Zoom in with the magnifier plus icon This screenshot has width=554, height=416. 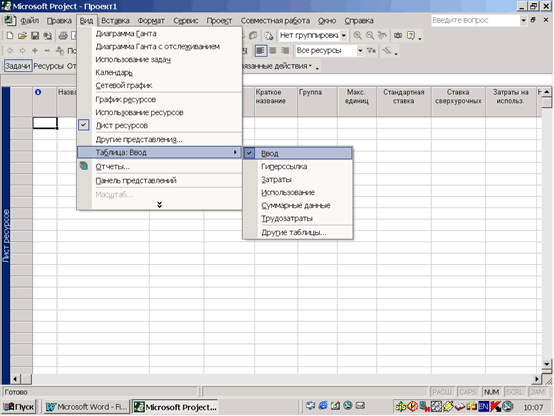pos(358,35)
